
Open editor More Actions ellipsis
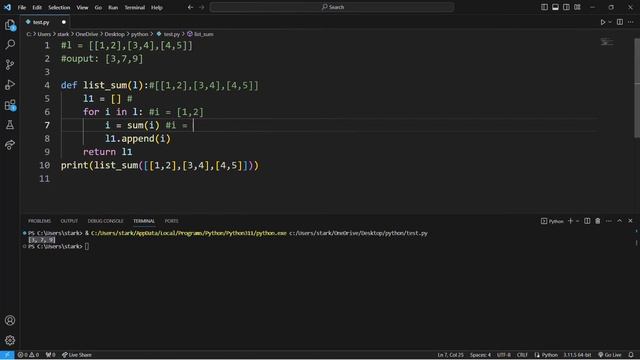[631, 22]
